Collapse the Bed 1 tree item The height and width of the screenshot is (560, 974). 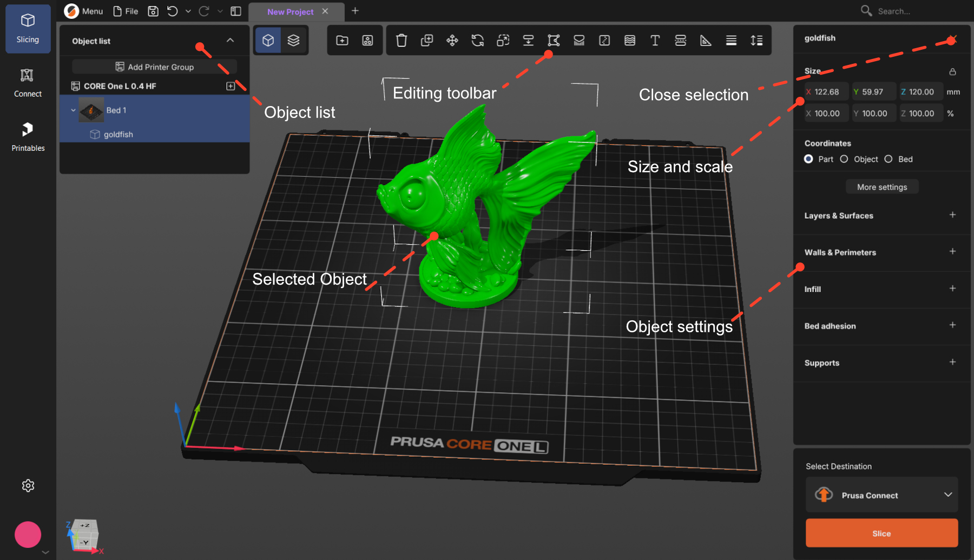tap(74, 110)
